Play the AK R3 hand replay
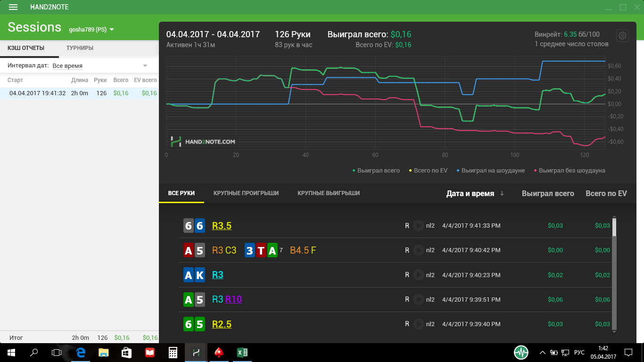 pos(418,275)
